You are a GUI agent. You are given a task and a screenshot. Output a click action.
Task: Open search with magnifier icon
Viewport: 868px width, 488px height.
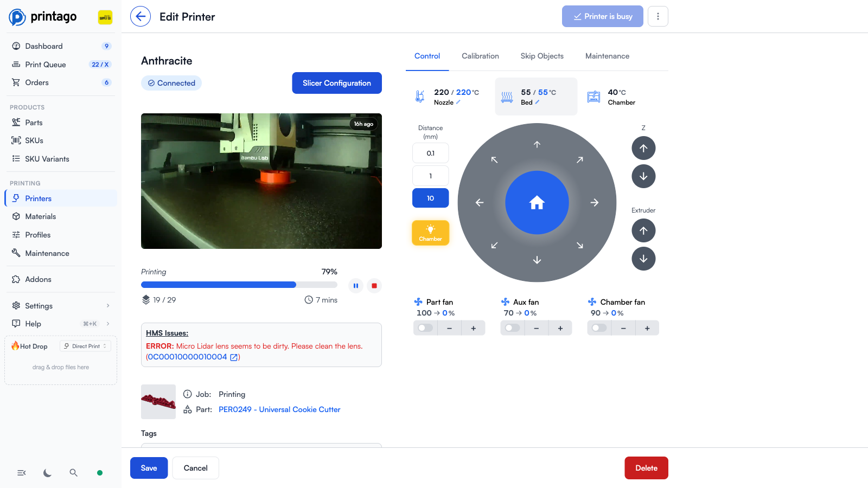pyautogui.click(x=74, y=473)
